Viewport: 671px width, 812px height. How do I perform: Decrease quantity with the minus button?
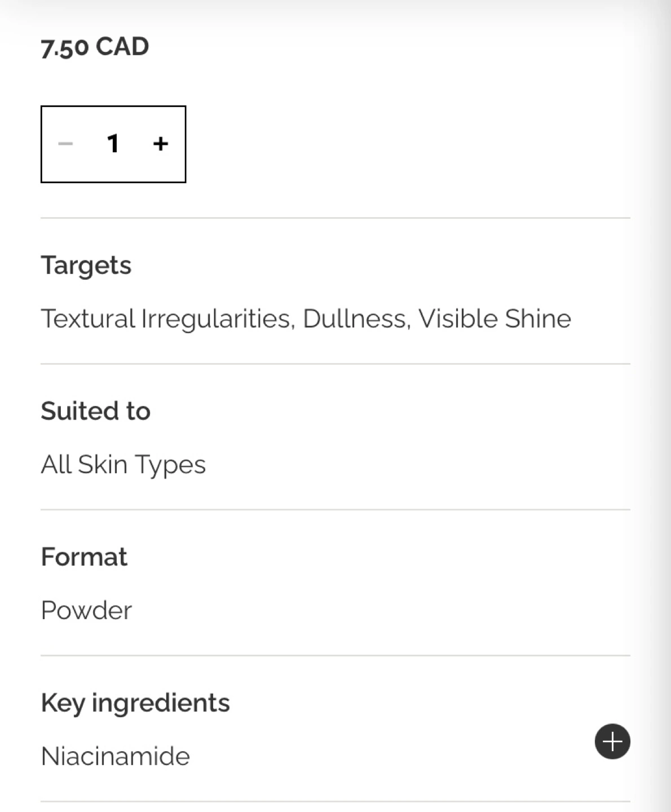[65, 144]
